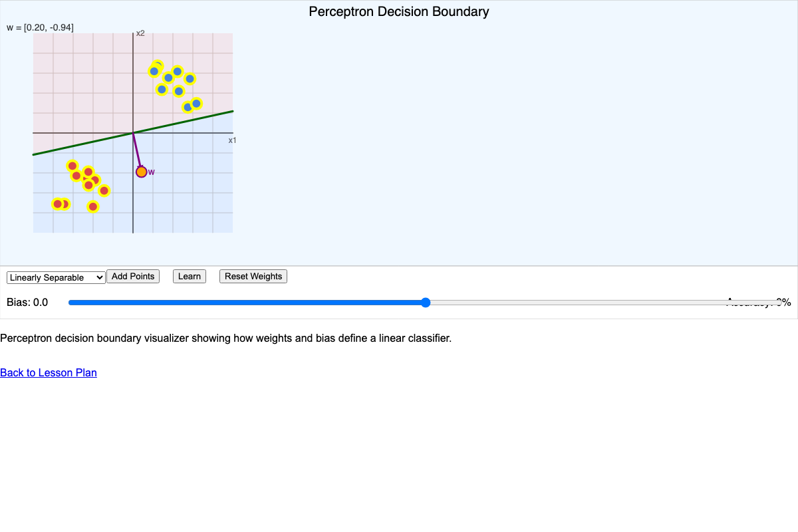Image resolution: width=798 pixels, height=532 pixels.
Task: Click the Perceptron Decision Boundary title
Action: point(398,11)
